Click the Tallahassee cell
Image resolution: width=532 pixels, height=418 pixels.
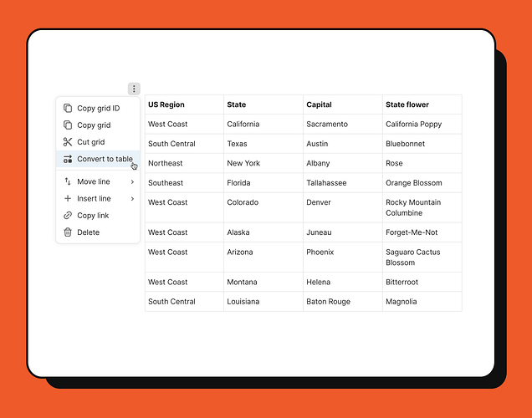(x=343, y=183)
